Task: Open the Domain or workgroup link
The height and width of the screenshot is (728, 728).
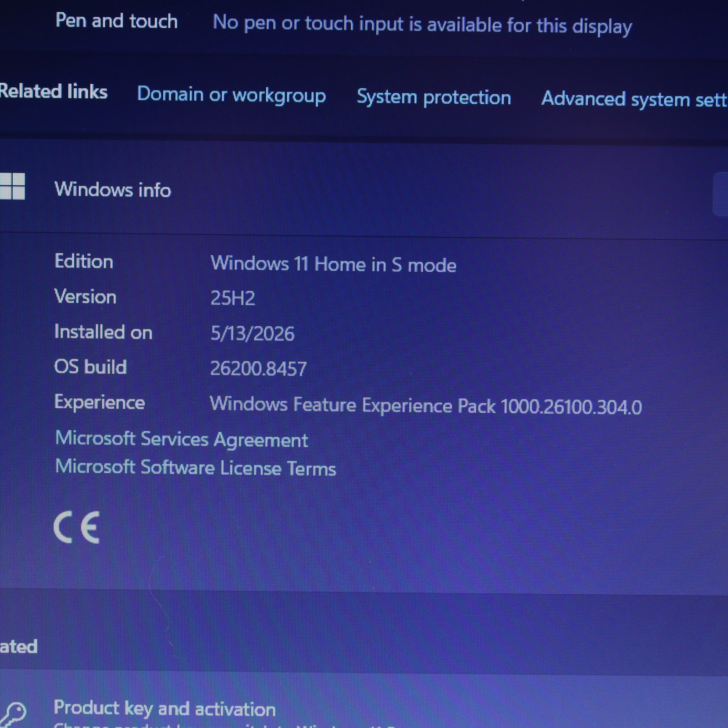Action: tap(232, 95)
